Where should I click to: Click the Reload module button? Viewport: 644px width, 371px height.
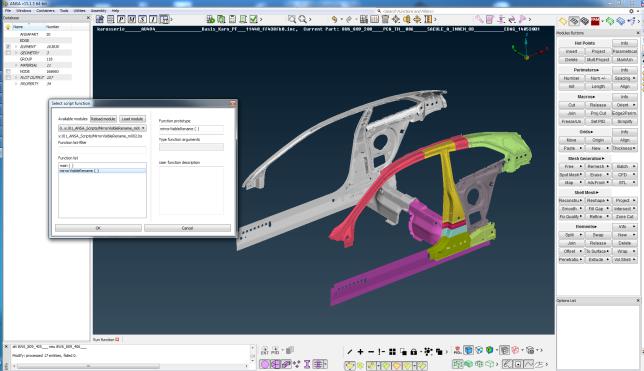[103, 119]
